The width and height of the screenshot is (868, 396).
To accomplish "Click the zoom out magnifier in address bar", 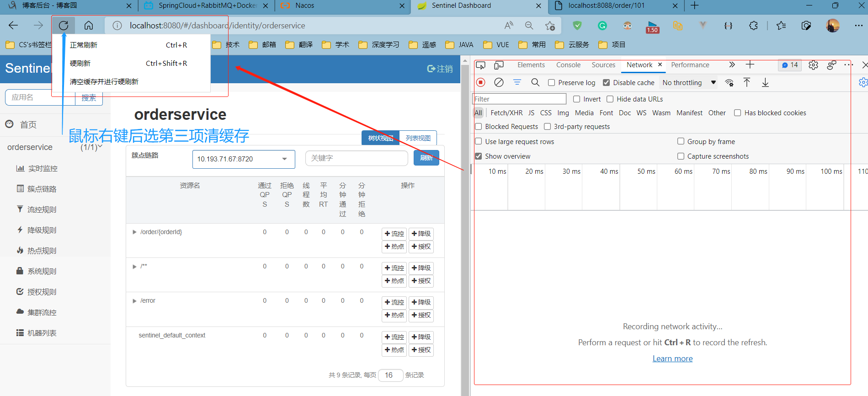I will tap(529, 26).
